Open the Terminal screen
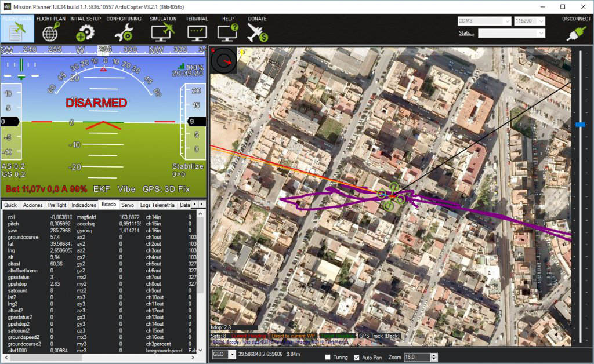This screenshot has height=364, width=594. point(197,30)
